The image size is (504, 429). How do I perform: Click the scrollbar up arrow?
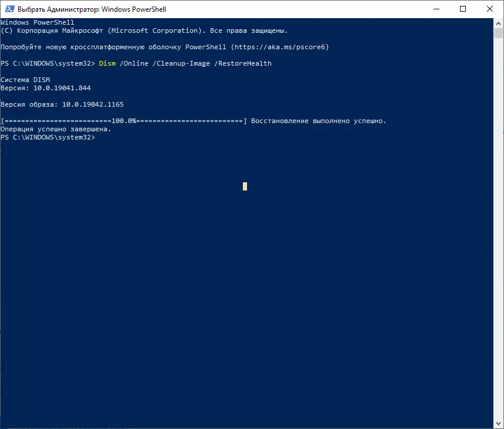pyautogui.click(x=499, y=23)
